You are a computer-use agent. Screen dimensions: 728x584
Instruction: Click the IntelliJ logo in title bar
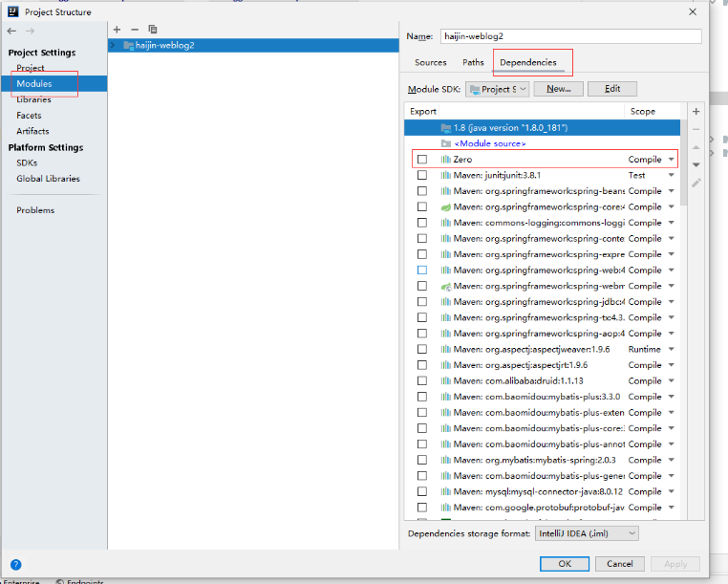coord(13,11)
